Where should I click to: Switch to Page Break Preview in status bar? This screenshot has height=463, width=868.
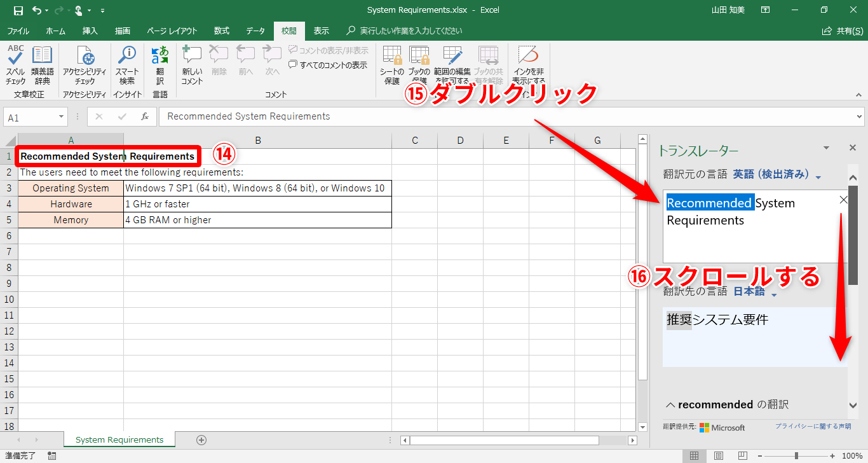pyautogui.click(x=742, y=456)
